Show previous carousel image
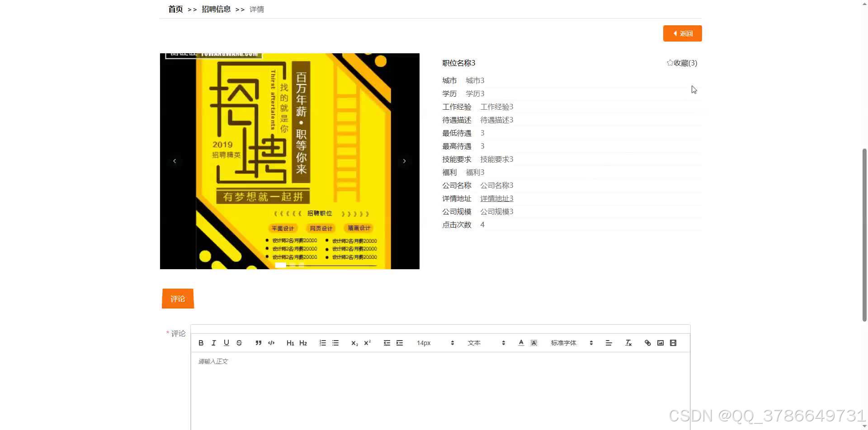Viewport: 868px width, 430px height. click(x=175, y=161)
